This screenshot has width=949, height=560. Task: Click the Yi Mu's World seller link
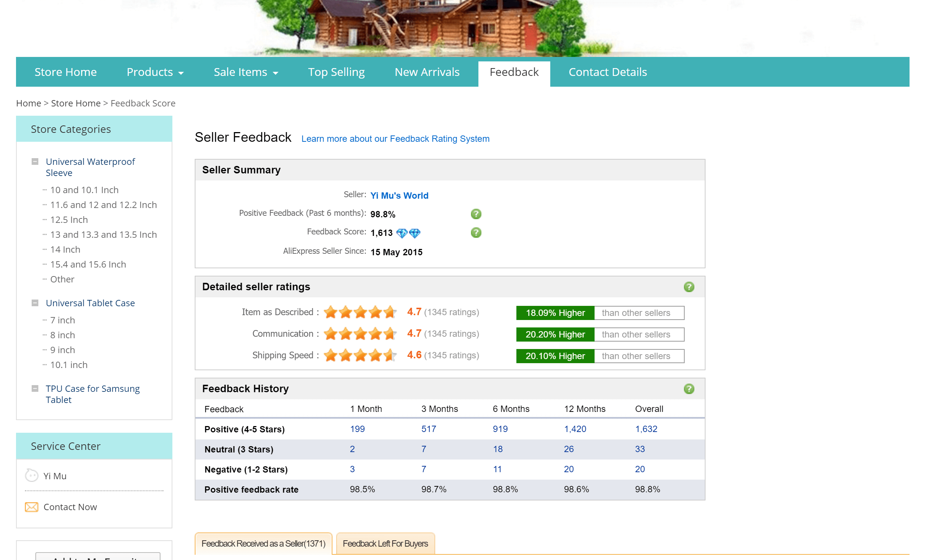(399, 195)
